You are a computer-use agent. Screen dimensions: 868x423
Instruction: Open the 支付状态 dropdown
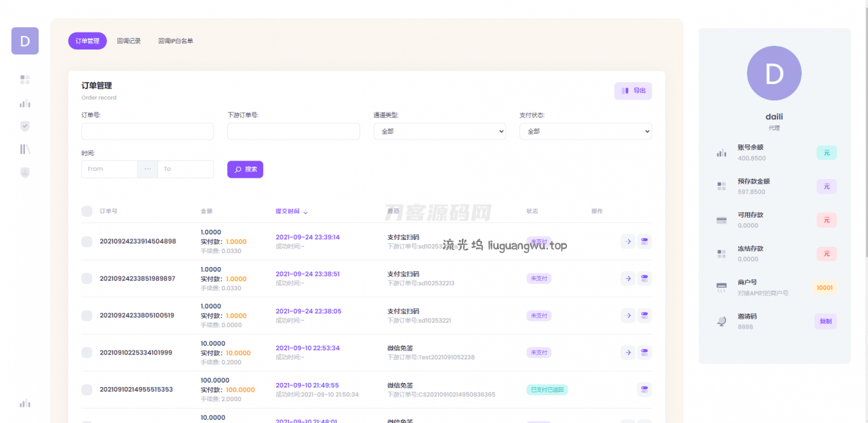pyautogui.click(x=585, y=132)
